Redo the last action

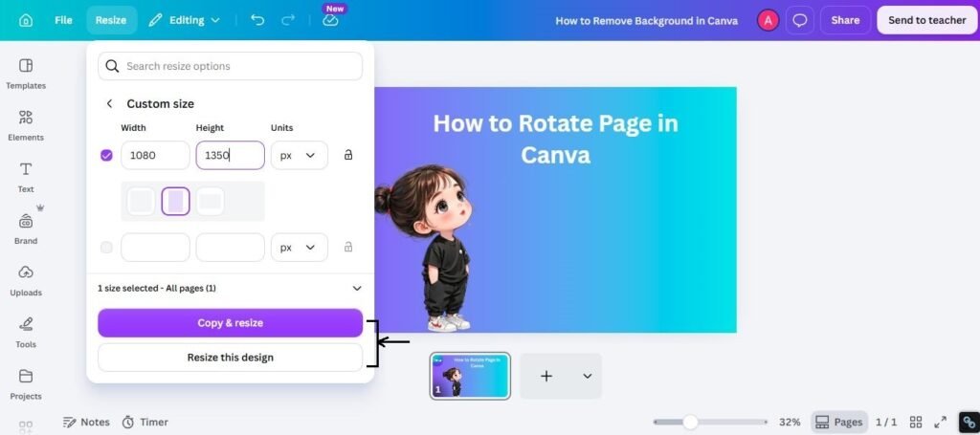click(287, 20)
